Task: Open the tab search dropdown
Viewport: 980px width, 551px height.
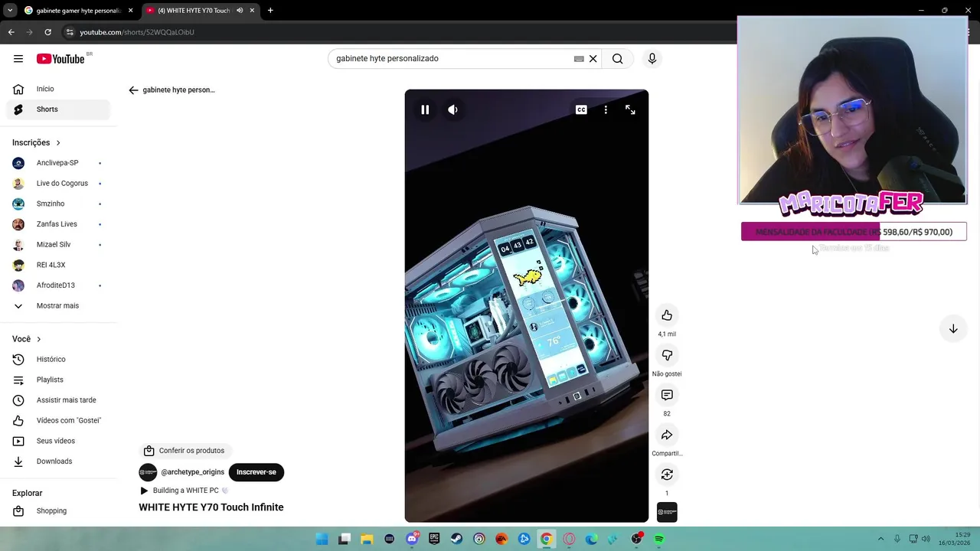Action: coord(10,11)
